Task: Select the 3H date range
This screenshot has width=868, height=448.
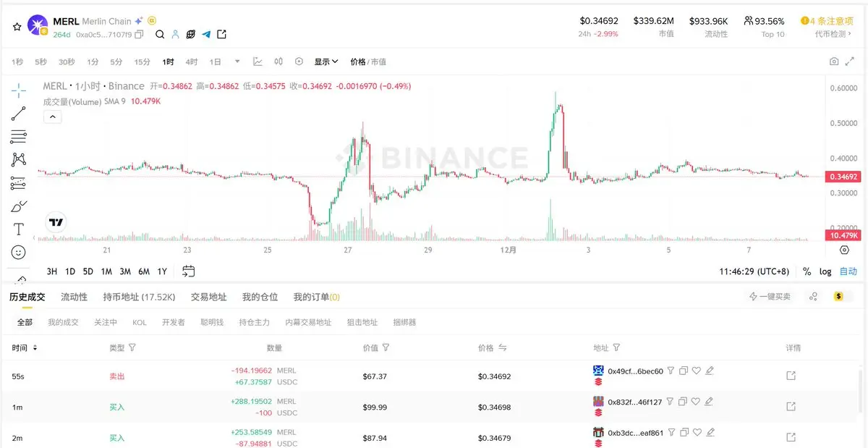Action: click(52, 271)
